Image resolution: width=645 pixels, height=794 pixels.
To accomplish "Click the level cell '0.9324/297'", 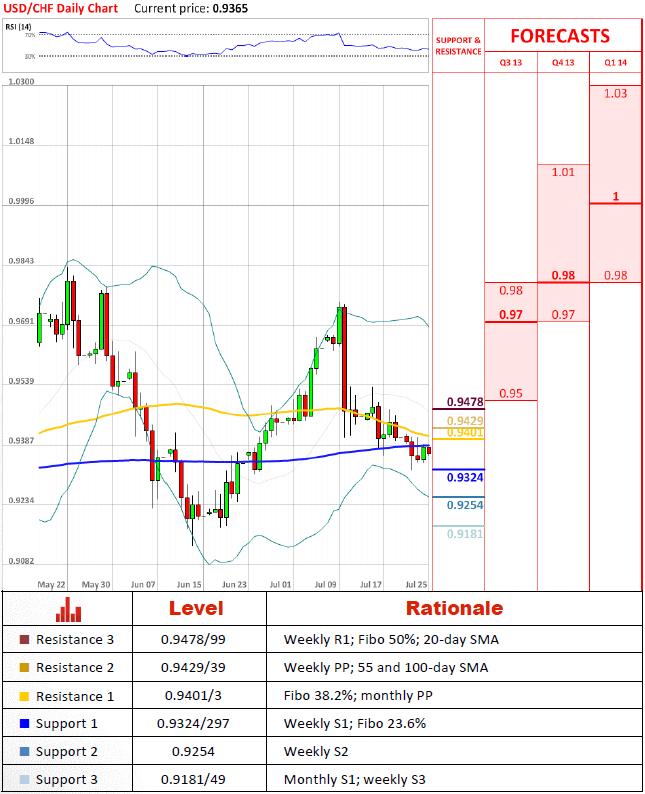I will pyautogui.click(x=193, y=724).
